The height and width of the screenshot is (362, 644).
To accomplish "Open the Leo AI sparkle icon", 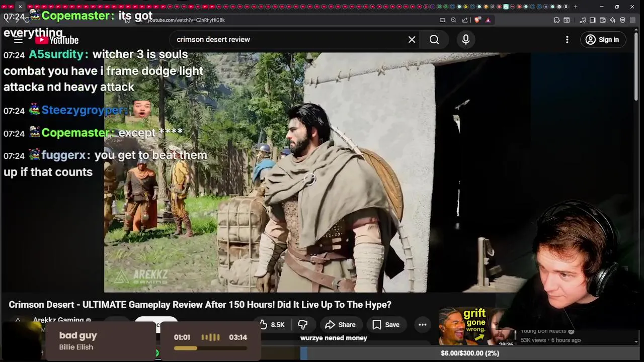I will click(x=613, y=20).
